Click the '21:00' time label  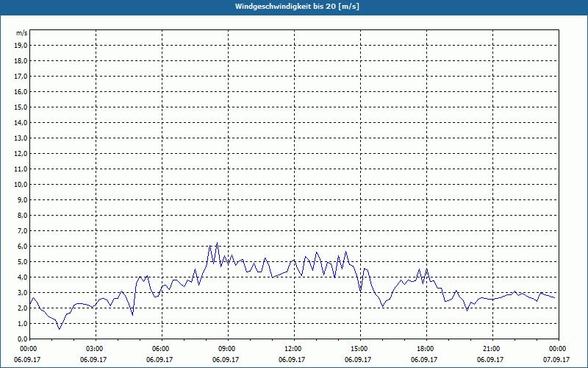coord(492,349)
